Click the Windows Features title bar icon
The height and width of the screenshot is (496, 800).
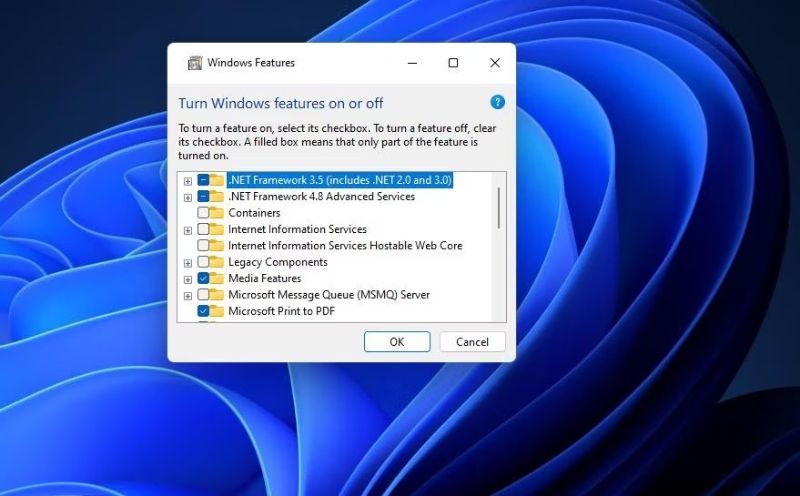point(194,63)
